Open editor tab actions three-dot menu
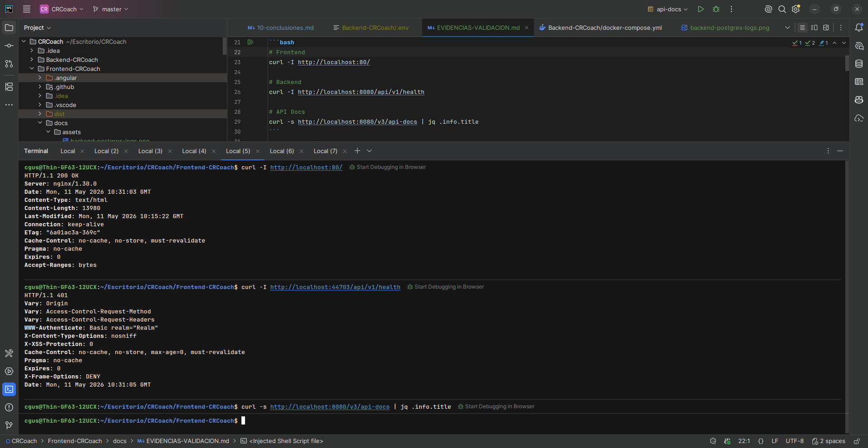868x448 pixels. (x=841, y=28)
